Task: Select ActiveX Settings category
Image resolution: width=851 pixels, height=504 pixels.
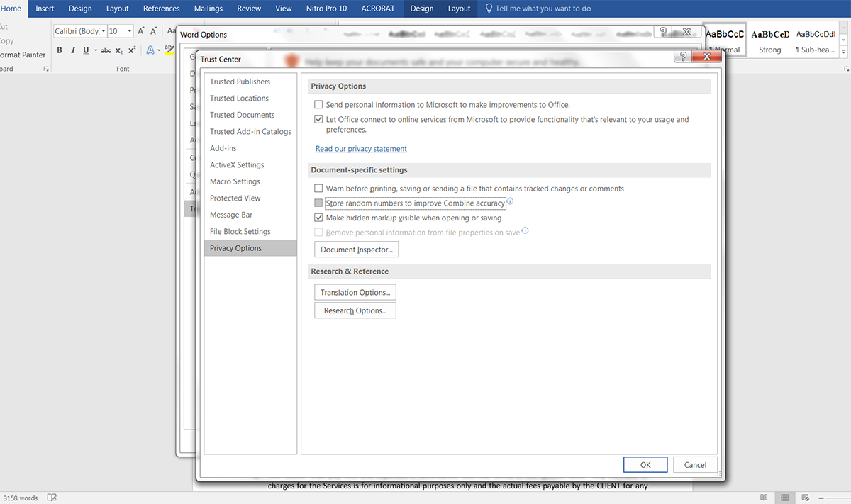Action: (x=250, y=165)
